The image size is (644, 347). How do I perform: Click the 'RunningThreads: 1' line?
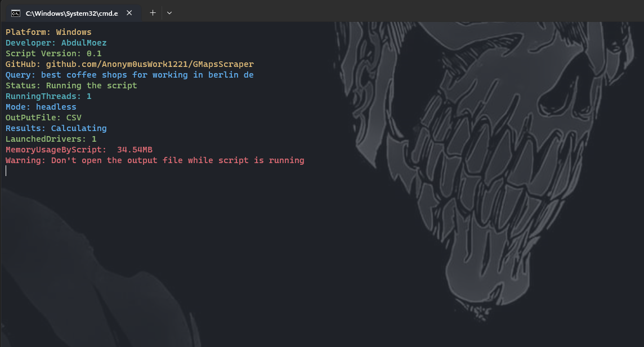click(x=48, y=96)
